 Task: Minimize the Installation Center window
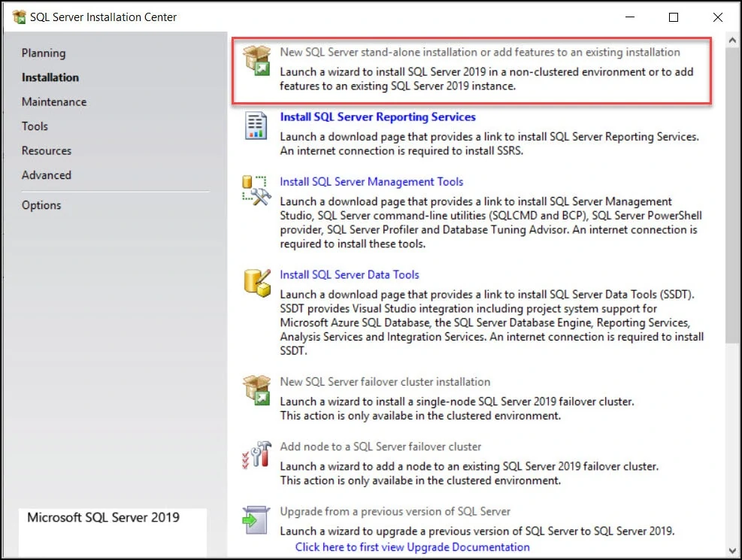pyautogui.click(x=630, y=17)
